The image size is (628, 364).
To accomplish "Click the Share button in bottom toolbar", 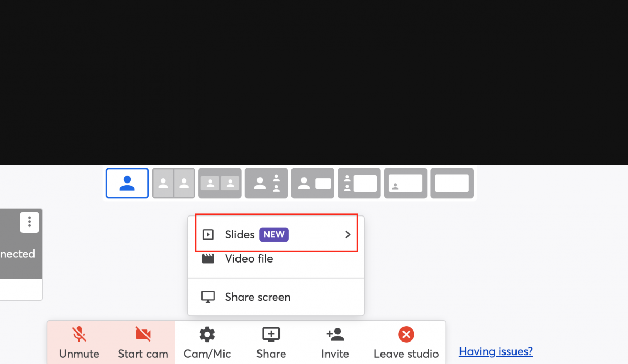I will tap(271, 343).
